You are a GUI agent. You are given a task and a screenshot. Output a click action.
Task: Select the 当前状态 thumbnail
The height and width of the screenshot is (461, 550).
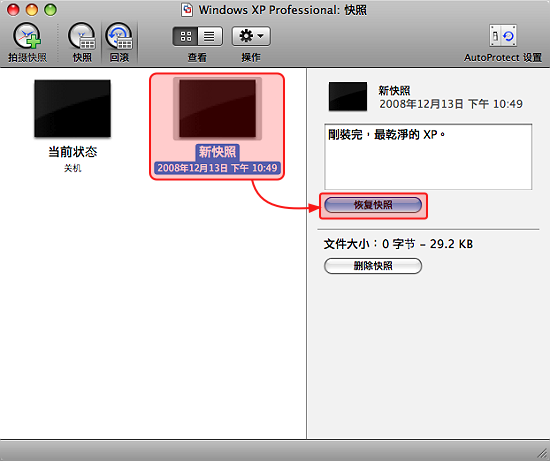point(72,108)
